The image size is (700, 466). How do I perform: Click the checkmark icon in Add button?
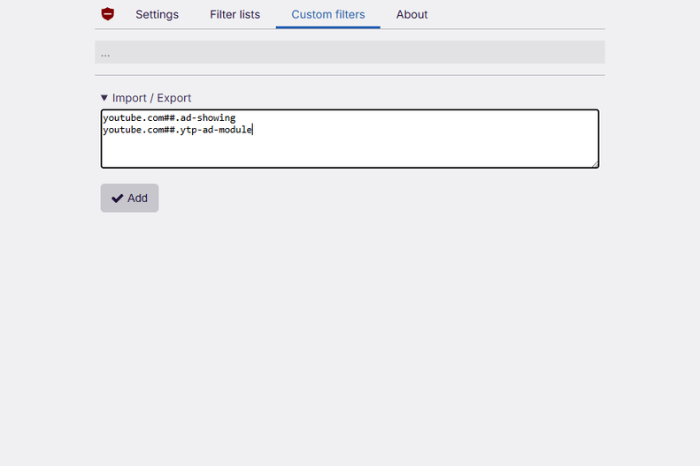[117, 198]
